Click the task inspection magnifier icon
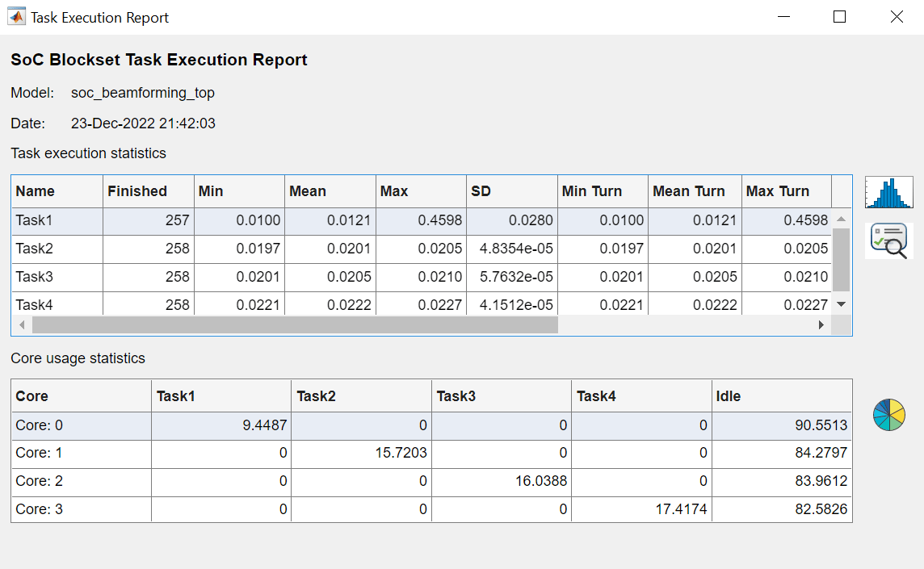924x569 pixels. (x=888, y=241)
